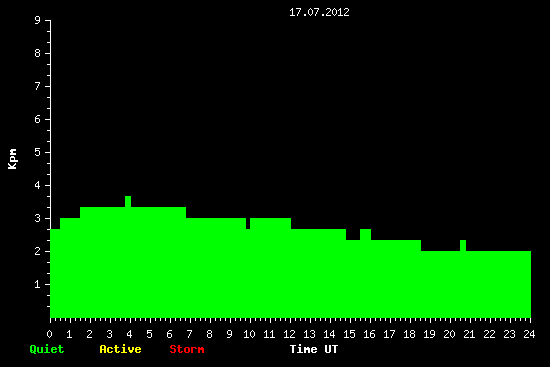Screen dimensions: 550x367
Task: Click the narrow dip in bars before hour 10
Action: click(248, 223)
